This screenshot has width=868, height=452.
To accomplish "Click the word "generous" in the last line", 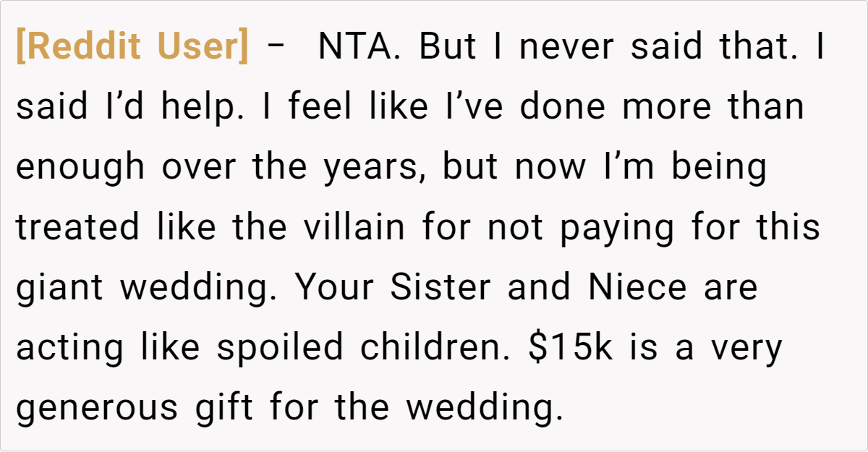I will 97,409.
